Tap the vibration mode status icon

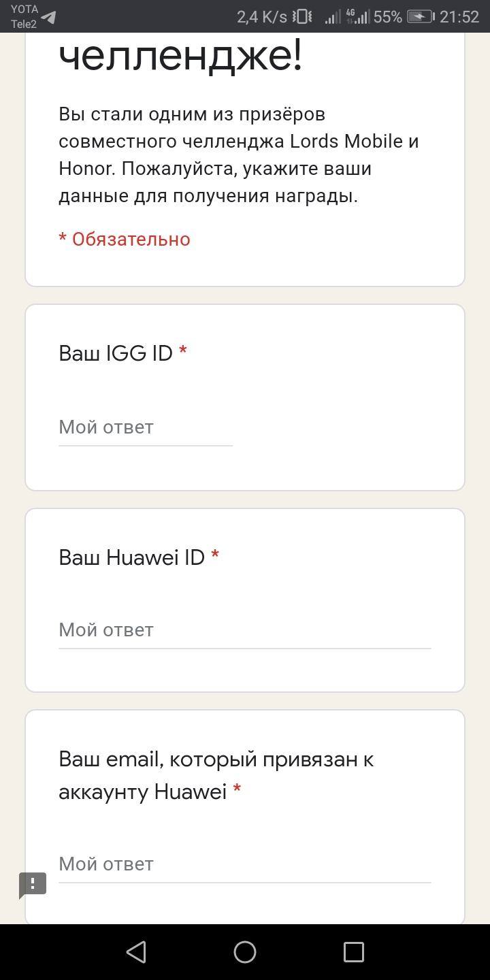click(x=301, y=17)
